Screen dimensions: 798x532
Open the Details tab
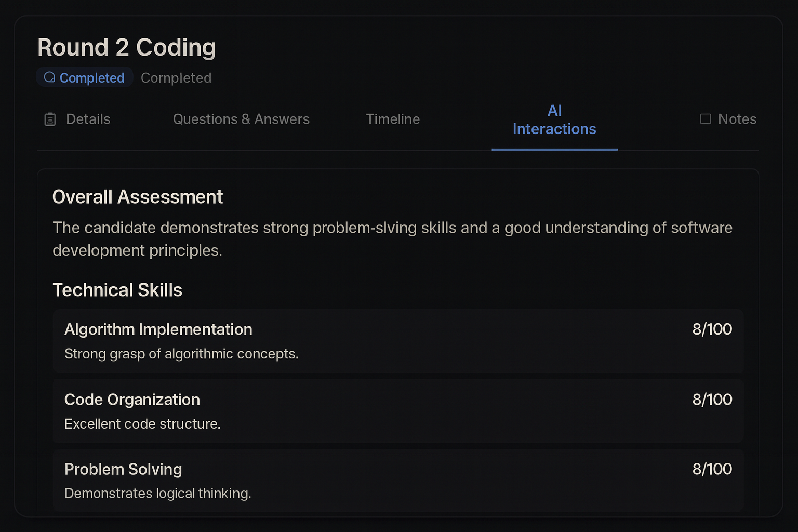(x=88, y=119)
